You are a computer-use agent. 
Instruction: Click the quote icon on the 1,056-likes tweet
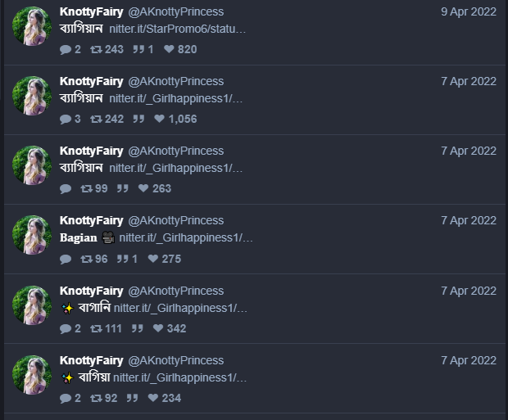coord(138,119)
